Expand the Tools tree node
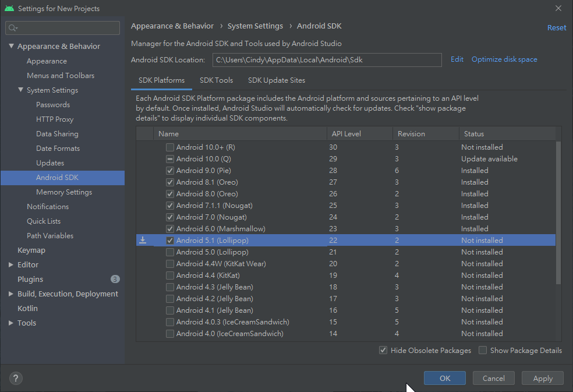 pos(11,323)
